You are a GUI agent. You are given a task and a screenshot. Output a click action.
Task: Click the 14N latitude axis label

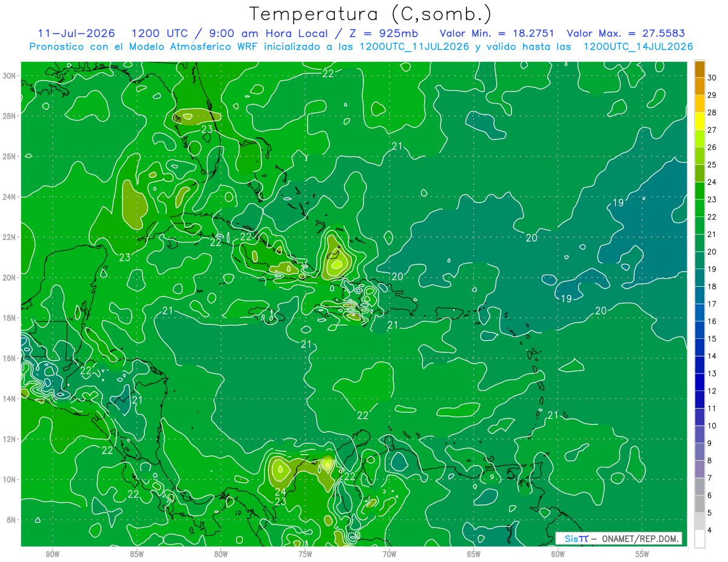(10, 398)
